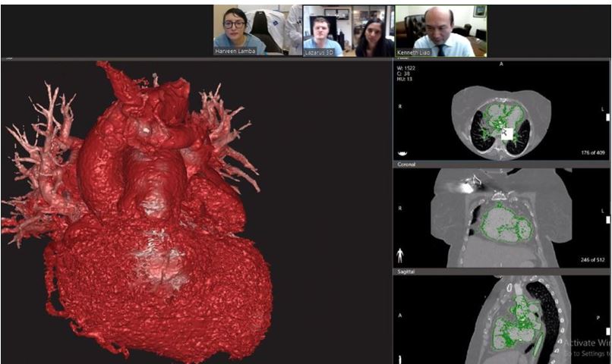
Task: Click the 'Lazarus 3D' name label
Action: click(319, 52)
